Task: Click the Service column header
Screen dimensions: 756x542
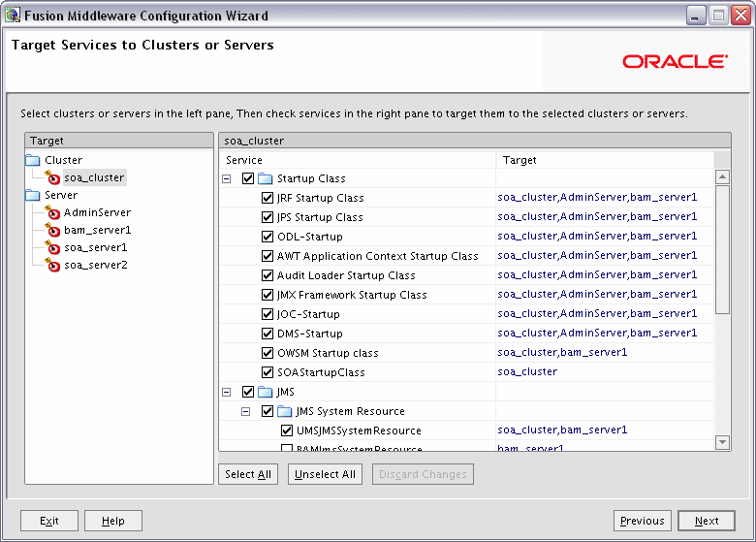Action: 358,160
